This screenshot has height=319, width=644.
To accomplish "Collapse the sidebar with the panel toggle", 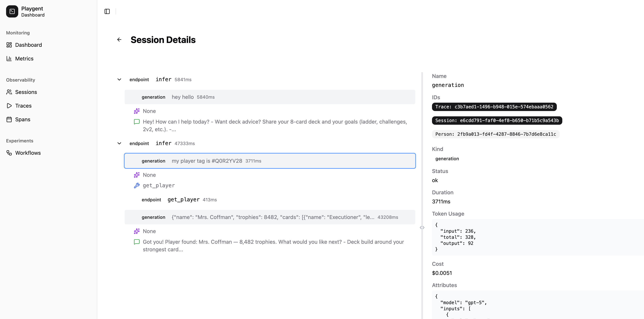I will click(107, 11).
